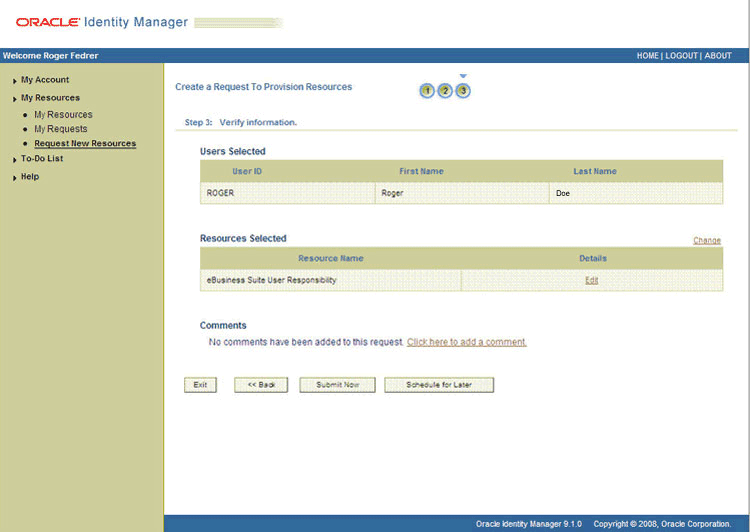The width and height of the screenshot is (750, 532).
Task: Select the Doe last name cell
Action: [x=636, y=193]
